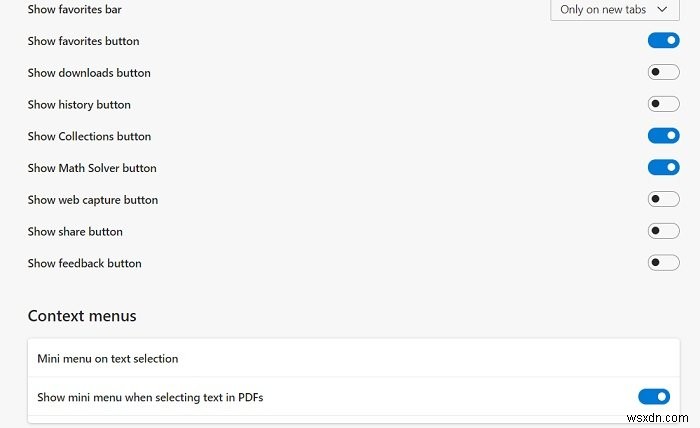
Task: Click the 'Show Collections button' label text
Action: 89,136
